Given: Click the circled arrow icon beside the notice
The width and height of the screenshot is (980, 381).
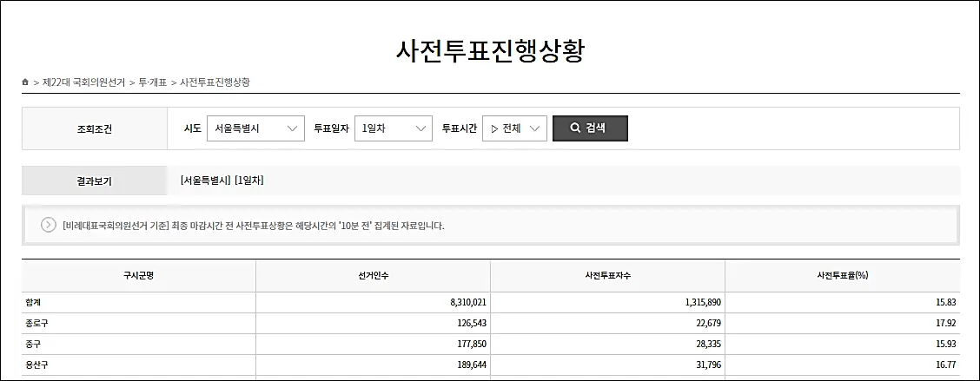Looking at the screenshot, I should (49, 225).
